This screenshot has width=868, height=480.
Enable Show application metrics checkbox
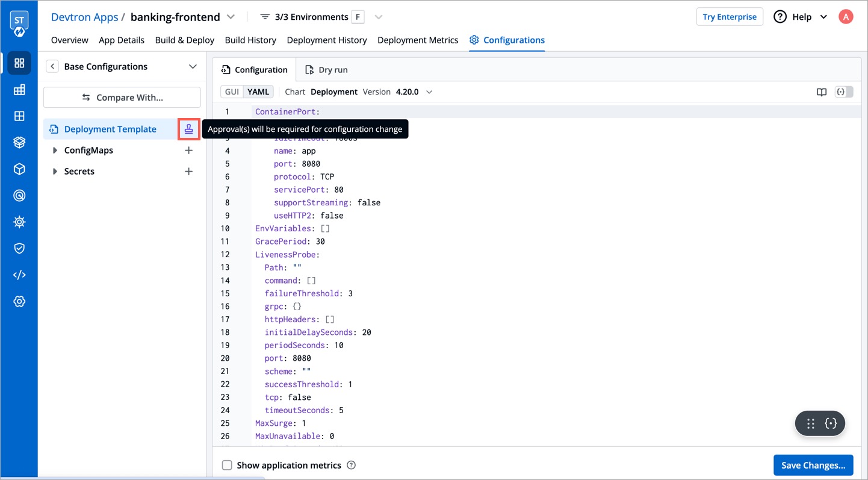click(227, 466)
